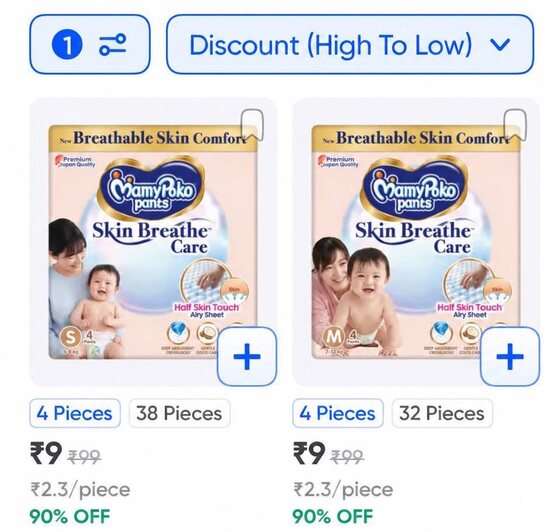Expand the Discount (High To Low) sort dropdown
The width and height of the screenshot is (545, 532).
[x=350, y=44]
